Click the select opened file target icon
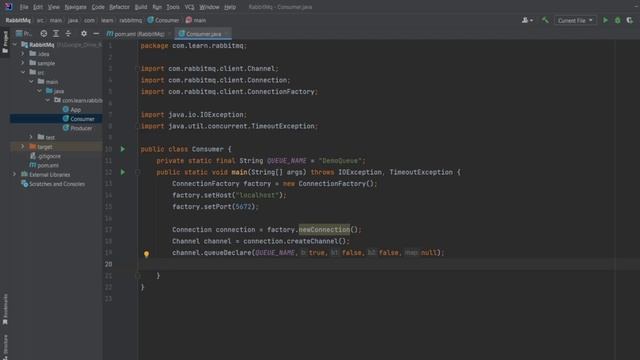640x360 pixels. [44, 33]
